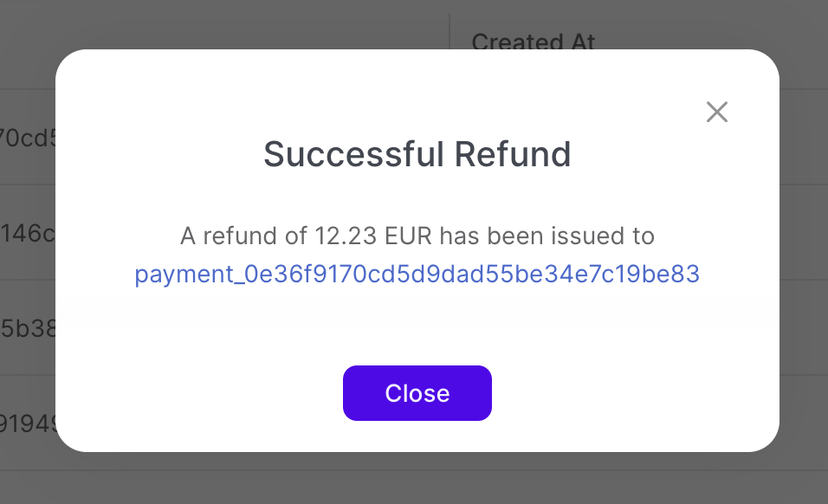Click the word "Successful" in the title

(x=354, y=154)
